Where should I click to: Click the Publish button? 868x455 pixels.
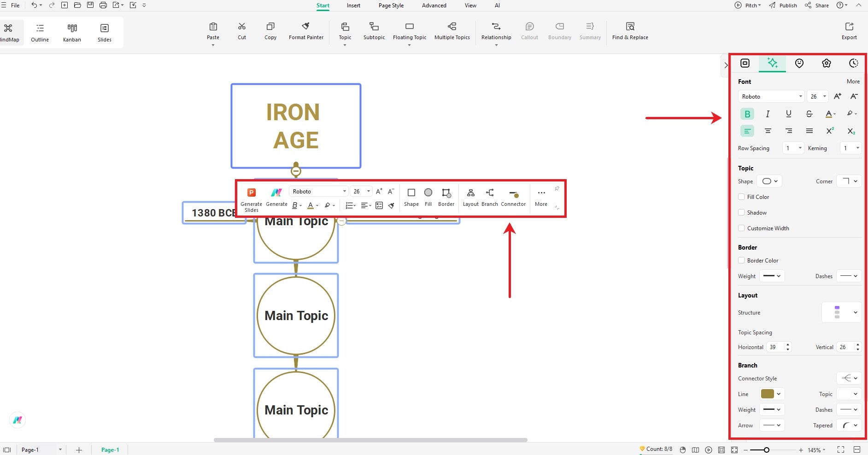783,6
